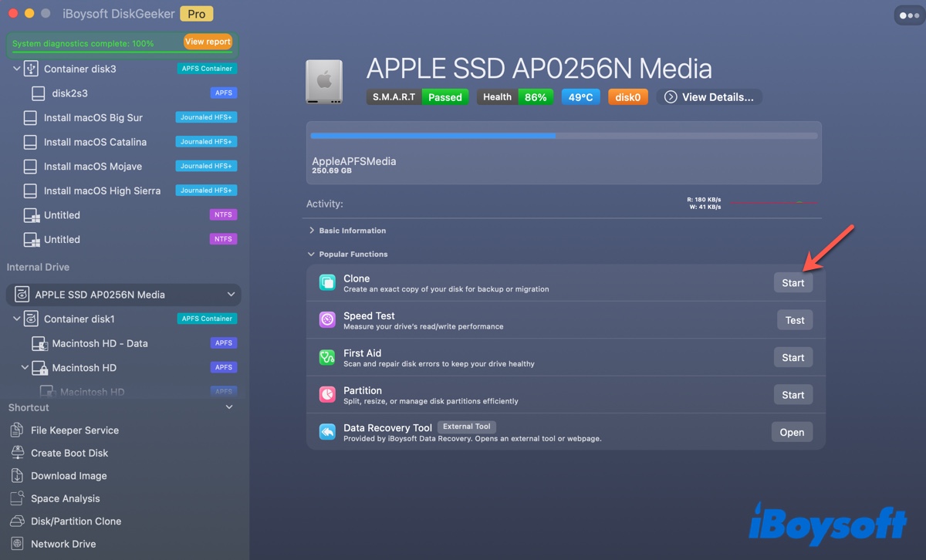Collapse the Macintosh HD tree node

click(x=25, y=368)
